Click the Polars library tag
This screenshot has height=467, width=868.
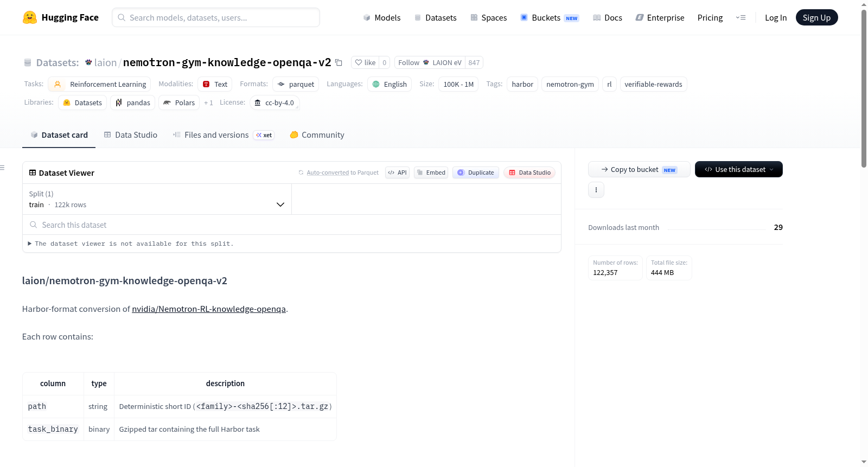(x=179, y=103)
